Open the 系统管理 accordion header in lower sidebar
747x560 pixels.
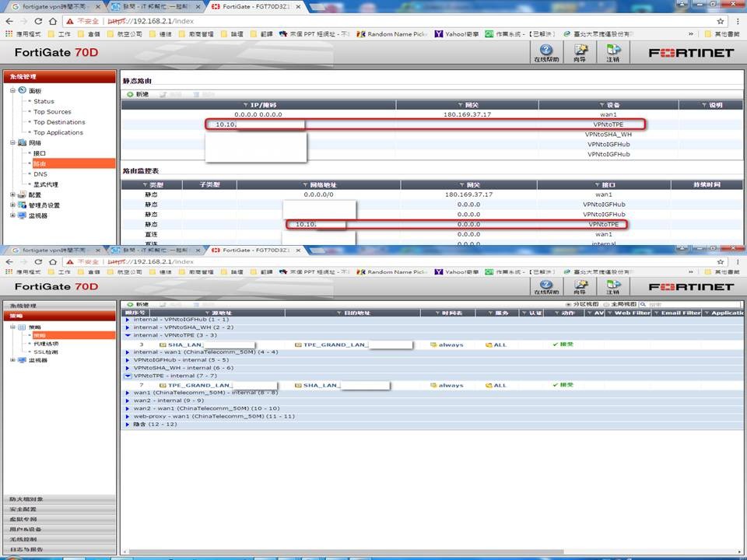60,305
